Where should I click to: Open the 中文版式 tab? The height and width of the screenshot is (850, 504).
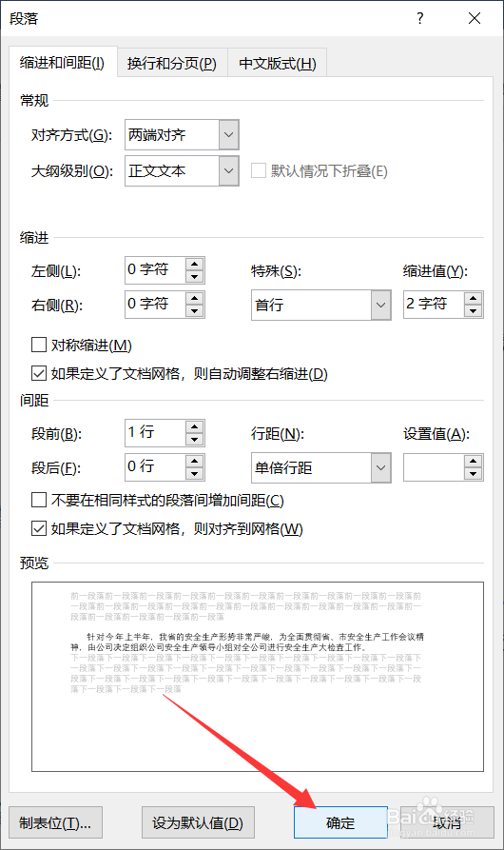coord(277,64)
